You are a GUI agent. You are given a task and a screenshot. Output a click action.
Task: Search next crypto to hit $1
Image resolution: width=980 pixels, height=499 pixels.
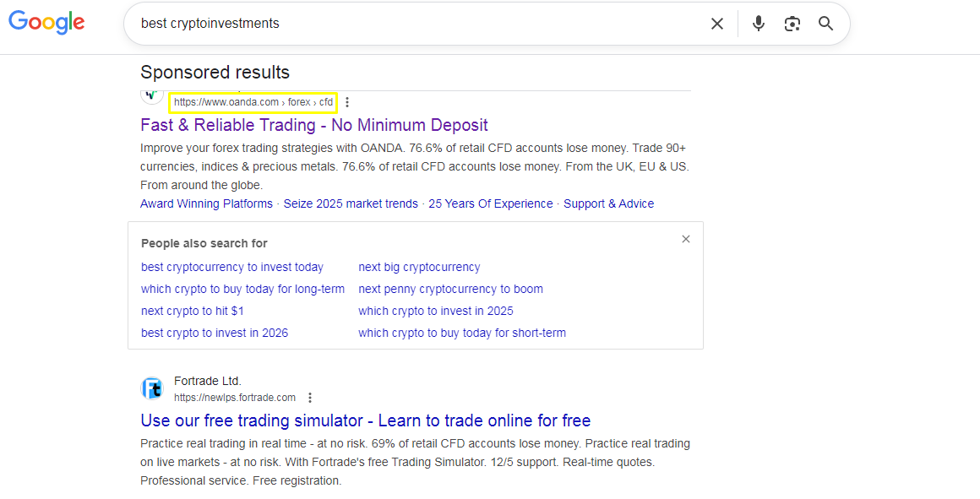pyautogui.click(x=193, y=311)
